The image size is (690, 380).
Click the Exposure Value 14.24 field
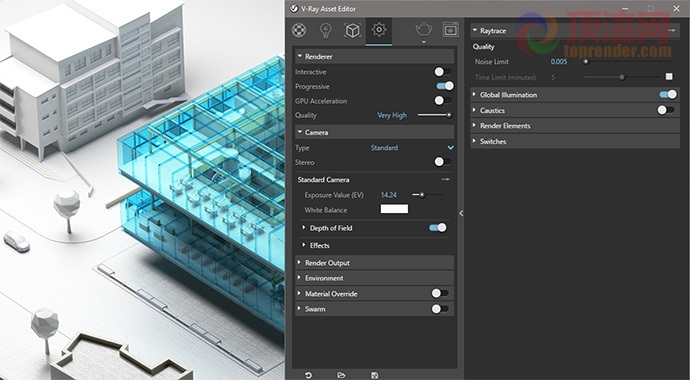389,194
